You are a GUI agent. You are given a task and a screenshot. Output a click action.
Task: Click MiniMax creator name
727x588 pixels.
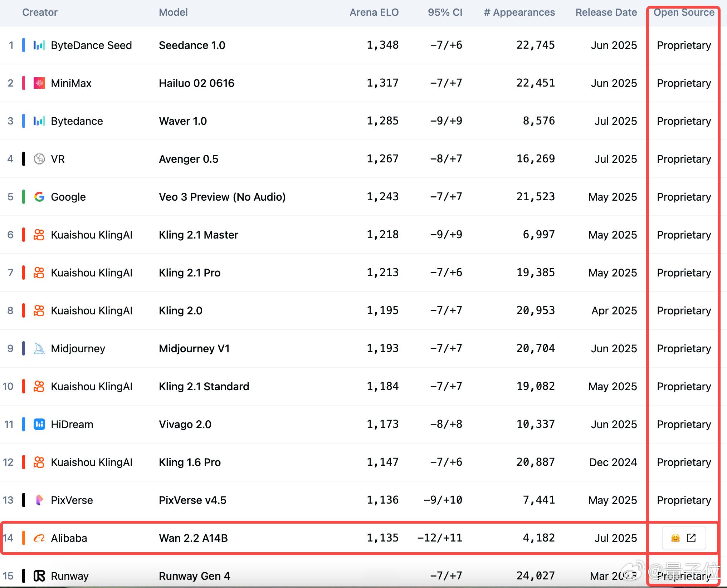(x=71, y=83)
